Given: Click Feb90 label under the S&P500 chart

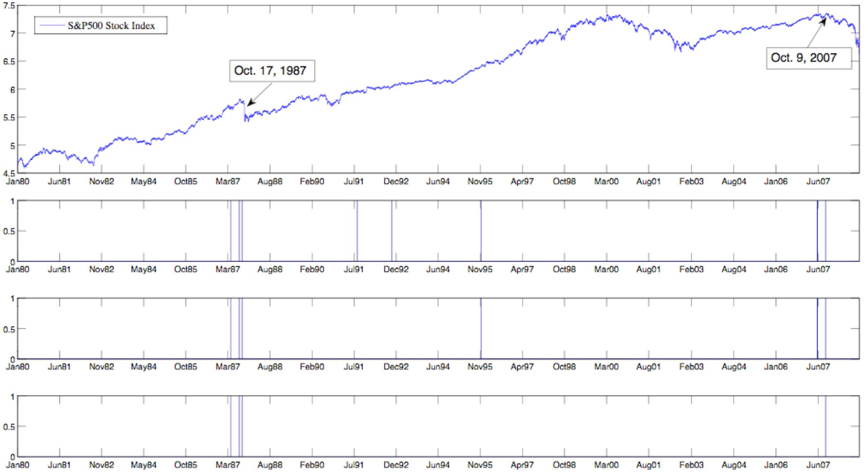Looking at the screenshot, I should (312, 181).
